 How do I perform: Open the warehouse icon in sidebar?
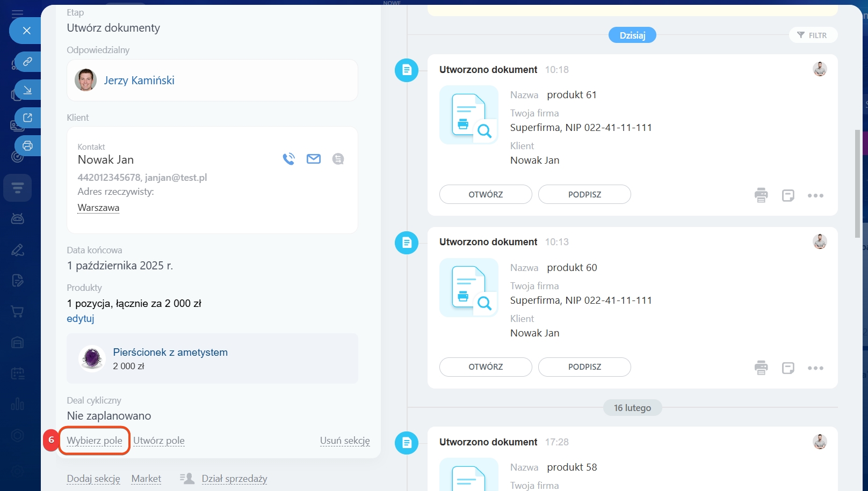17,342
